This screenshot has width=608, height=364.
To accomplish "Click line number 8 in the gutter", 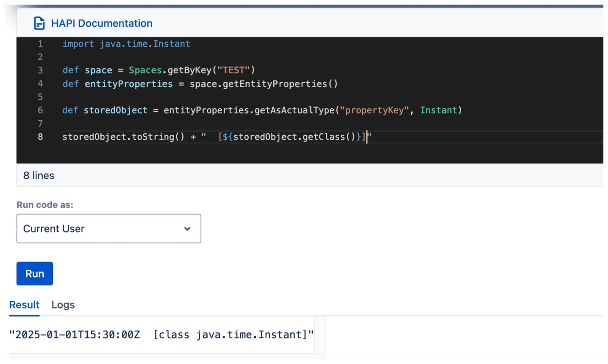I will pos(40,137).
